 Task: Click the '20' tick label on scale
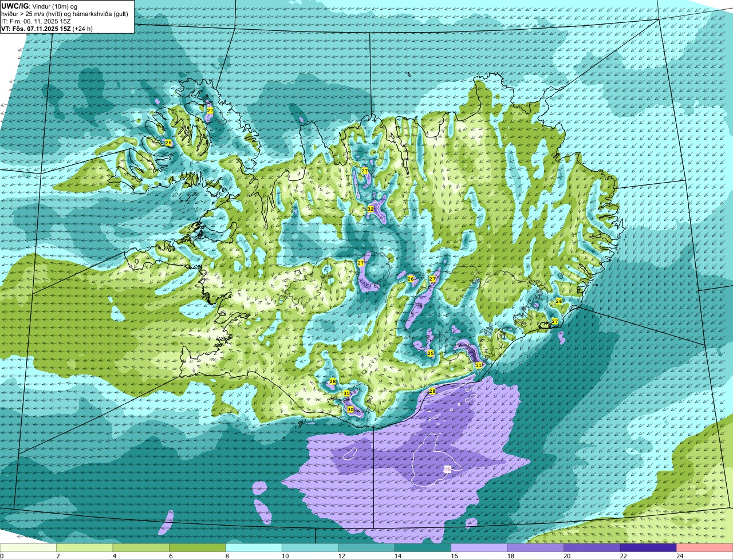(566, 556)
